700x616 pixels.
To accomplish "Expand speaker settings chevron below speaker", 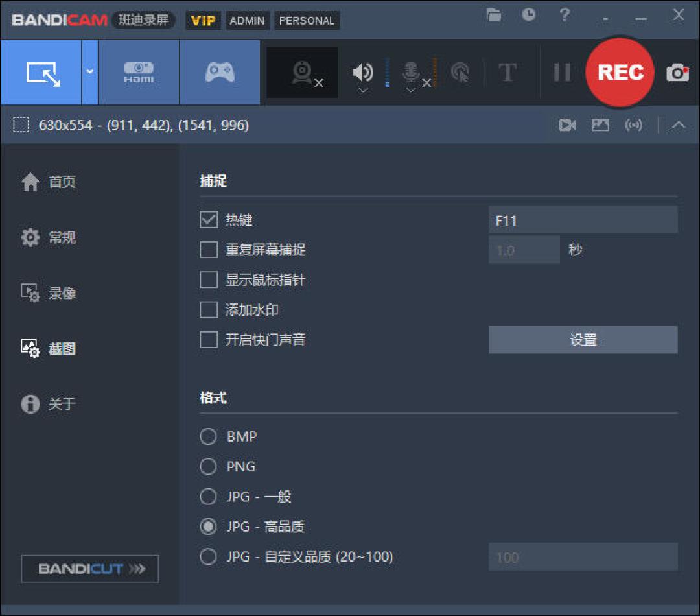I will pyautogui.click(x=364, y=90).
